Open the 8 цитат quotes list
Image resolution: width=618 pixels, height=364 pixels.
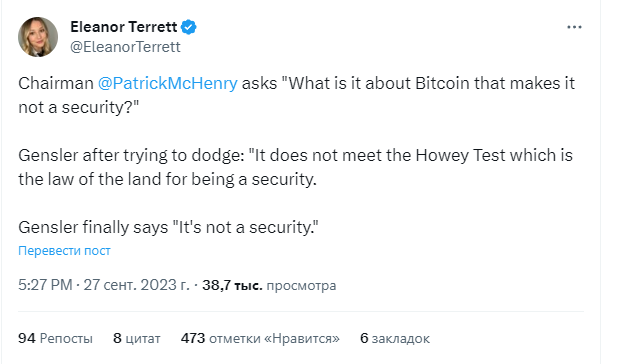pos(137,338)
